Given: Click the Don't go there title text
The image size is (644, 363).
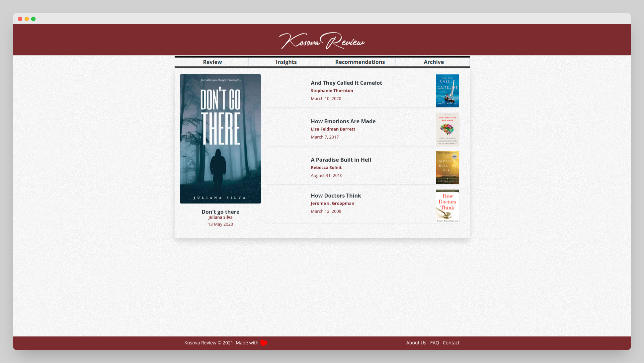Looking at the screenshot, I should (x=220, y=212).
